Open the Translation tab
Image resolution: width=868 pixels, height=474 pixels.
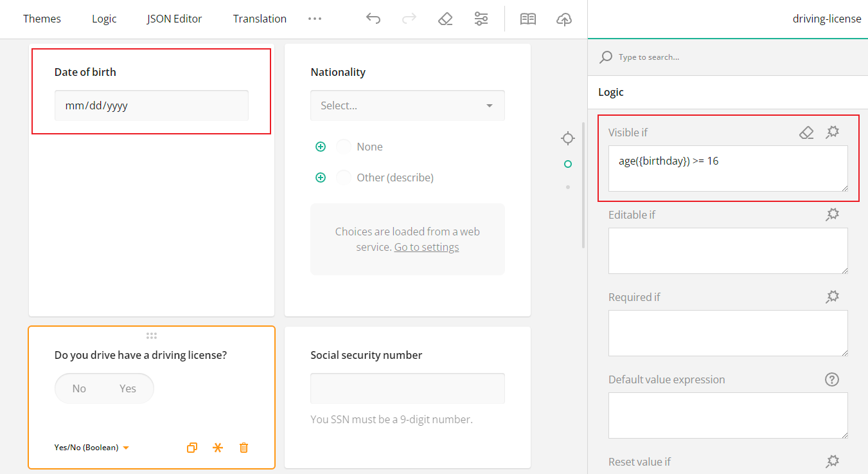(x=260, y=19)
